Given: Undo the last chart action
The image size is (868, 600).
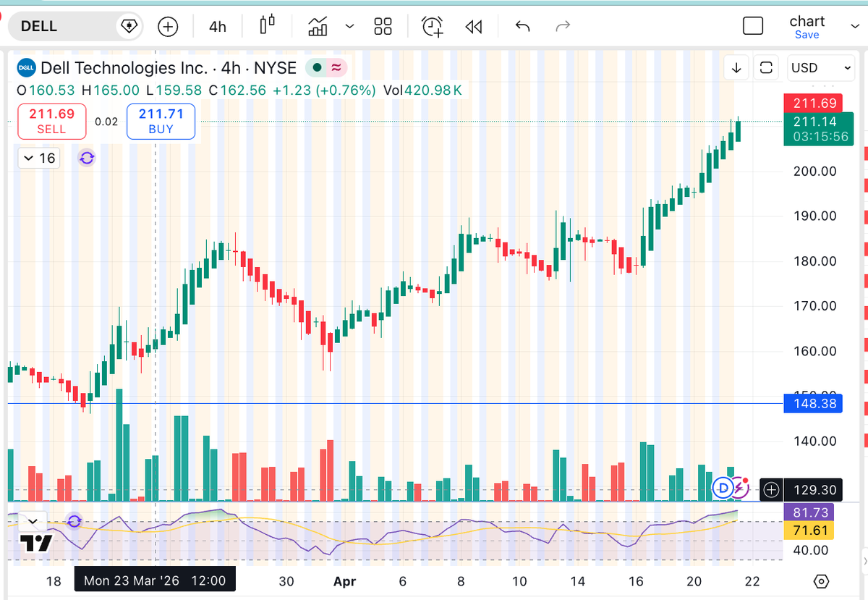Looking at the screenshot, I should (522, 27).
